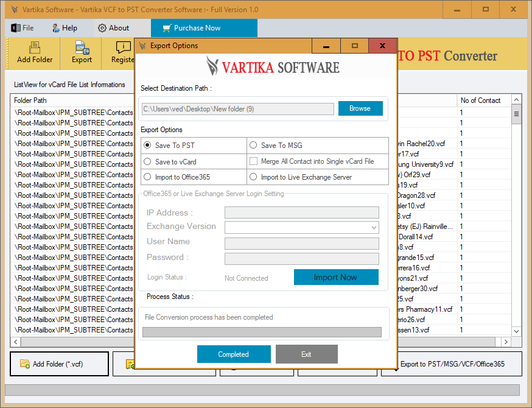Click the User Name field
Screen dimensions: 532x408
pyautogui.click(x=302, y=244)
